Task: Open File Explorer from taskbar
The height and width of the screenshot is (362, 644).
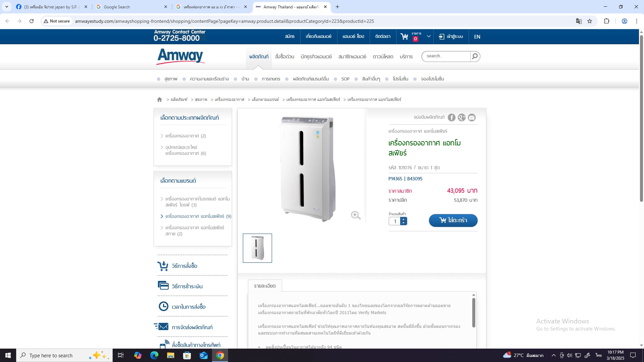Action: coord(171,355)
